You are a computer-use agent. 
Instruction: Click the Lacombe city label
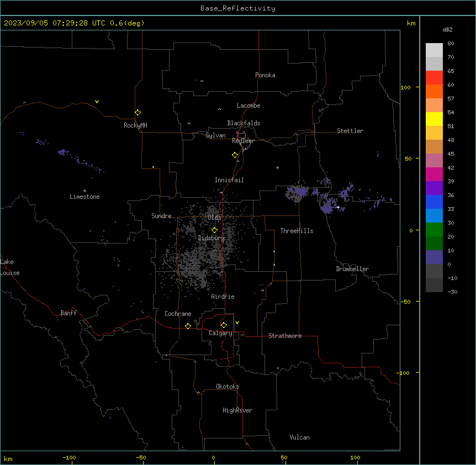[x=248, y=105]
